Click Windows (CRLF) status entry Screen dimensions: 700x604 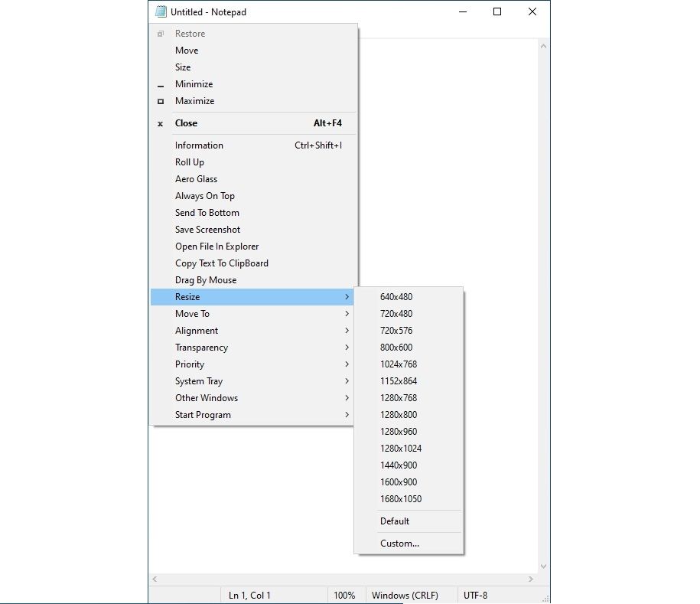coord(405,596)
